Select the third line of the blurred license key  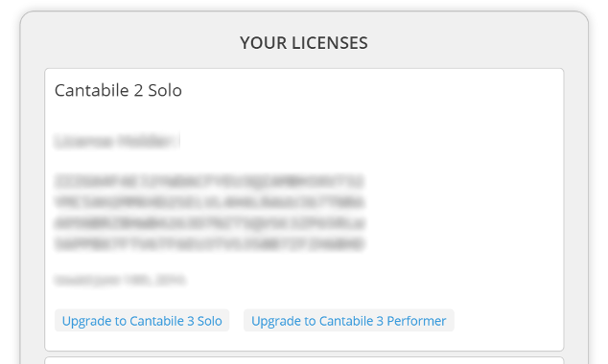point(209,223)
